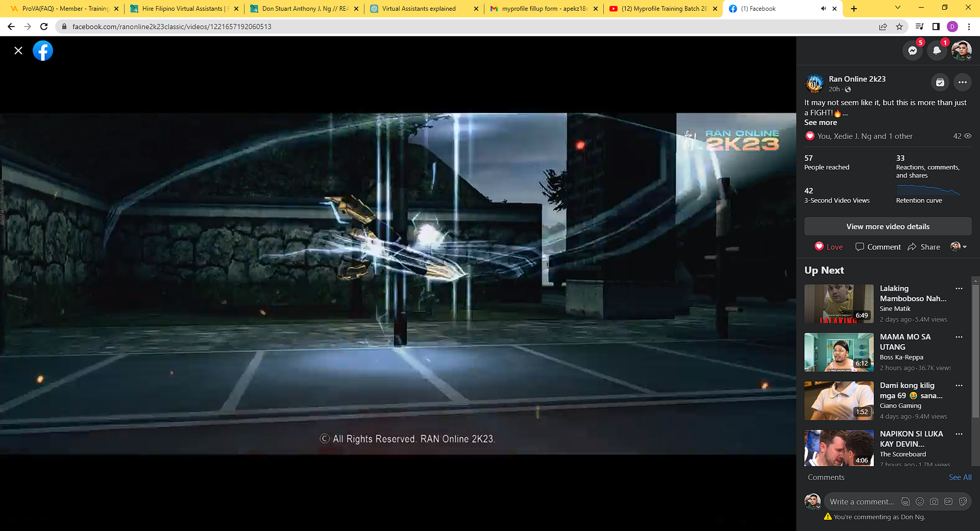This screenshot has height=531, width=980.
Task: Go to Facebook home via logo
Action: click(43, 51)
